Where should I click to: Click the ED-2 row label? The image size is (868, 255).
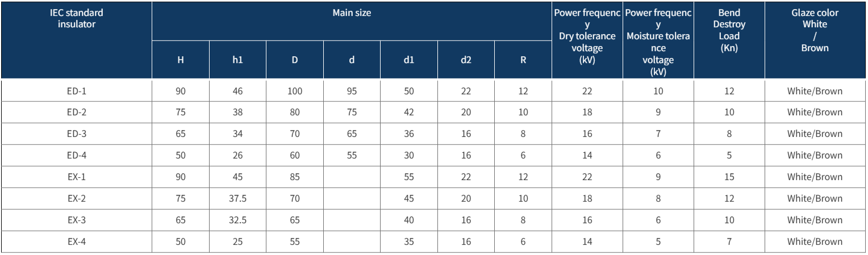pos(76,112)
